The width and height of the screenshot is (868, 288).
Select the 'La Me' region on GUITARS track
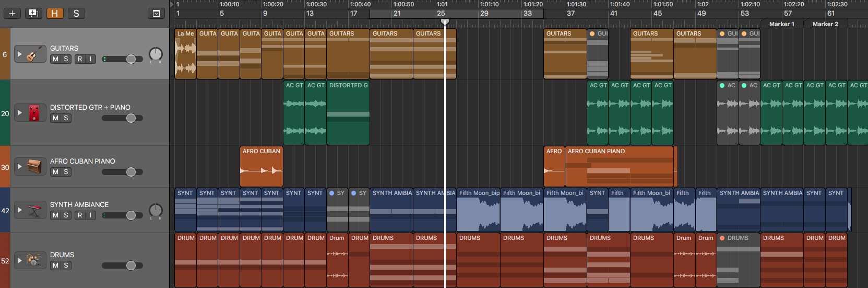[x=185, y=54]
